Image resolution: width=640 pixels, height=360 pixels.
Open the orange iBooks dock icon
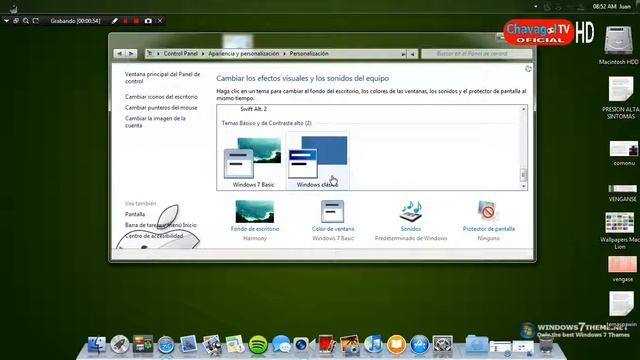[396, 345]
